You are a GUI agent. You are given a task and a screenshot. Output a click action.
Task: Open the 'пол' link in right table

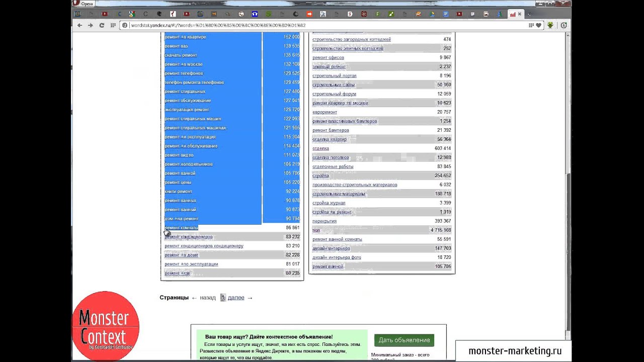click(316, 230)
